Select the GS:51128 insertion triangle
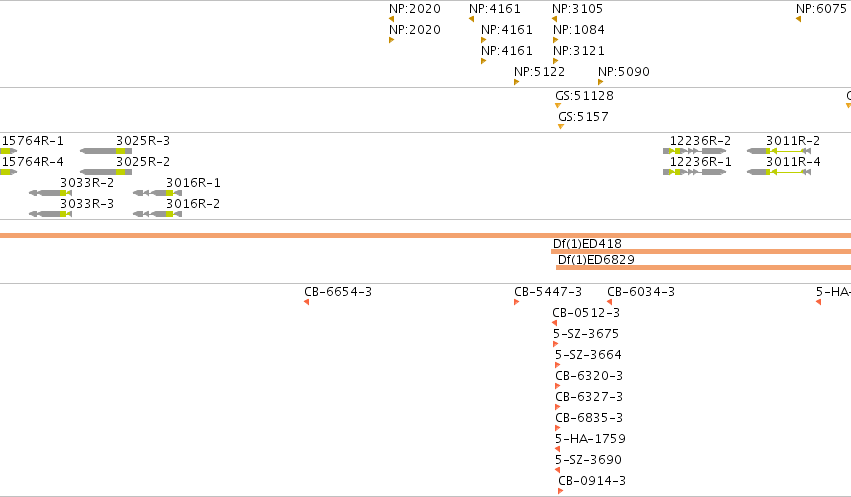This screenshot has height=497, width=851. coord(558,106)
